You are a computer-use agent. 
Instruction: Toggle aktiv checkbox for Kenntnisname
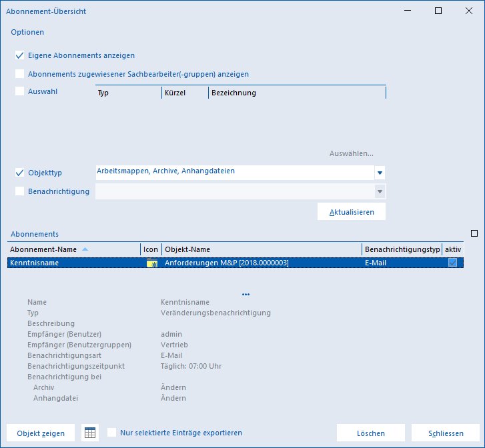click(x=452, y=263)
